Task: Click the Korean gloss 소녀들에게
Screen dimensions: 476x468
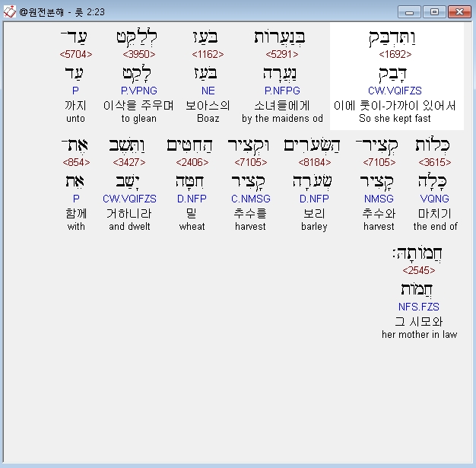Action: point(282,106)
